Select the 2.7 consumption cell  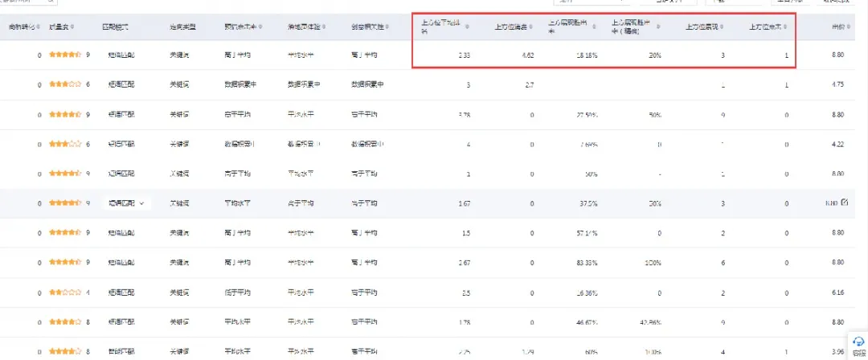(x=528, y=84)
